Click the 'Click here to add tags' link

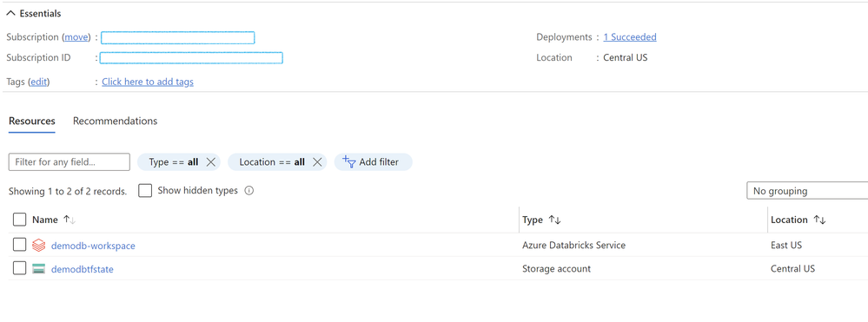(x=148, y=82)
